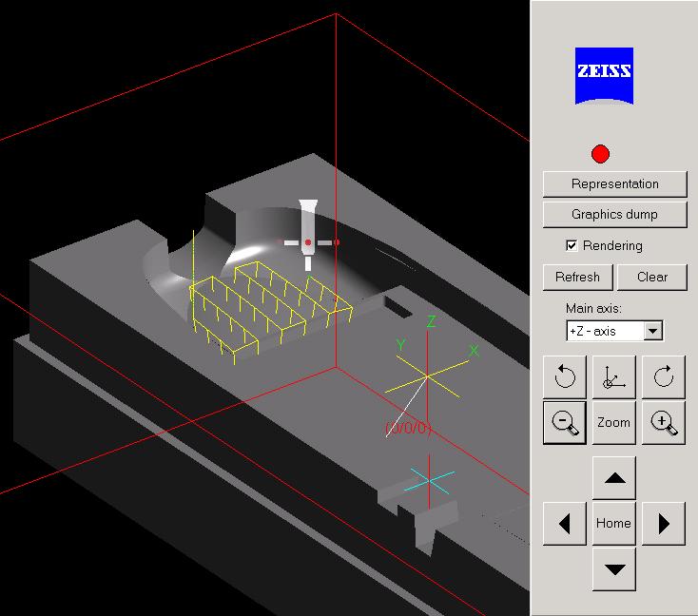Open the Representation settings button

click(614, 183)
